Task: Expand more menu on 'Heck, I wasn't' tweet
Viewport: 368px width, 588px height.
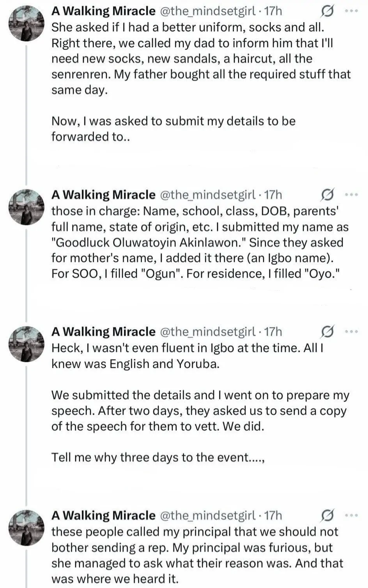Action: click(352, 331)
